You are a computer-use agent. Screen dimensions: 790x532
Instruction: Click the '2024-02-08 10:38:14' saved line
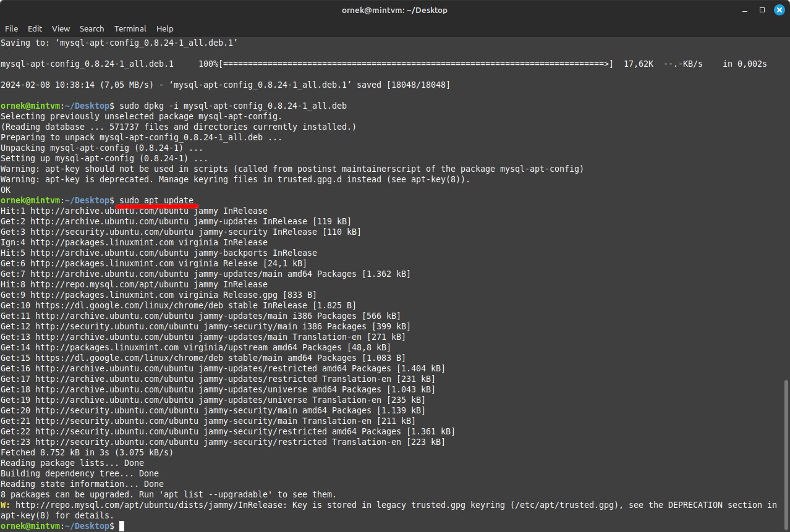(x=226, y=85)
